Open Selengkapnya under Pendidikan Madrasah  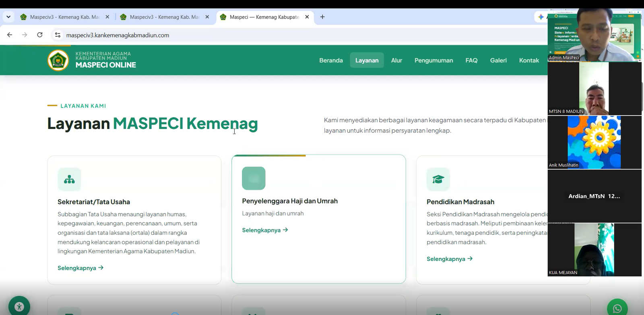tap(450, 259)
